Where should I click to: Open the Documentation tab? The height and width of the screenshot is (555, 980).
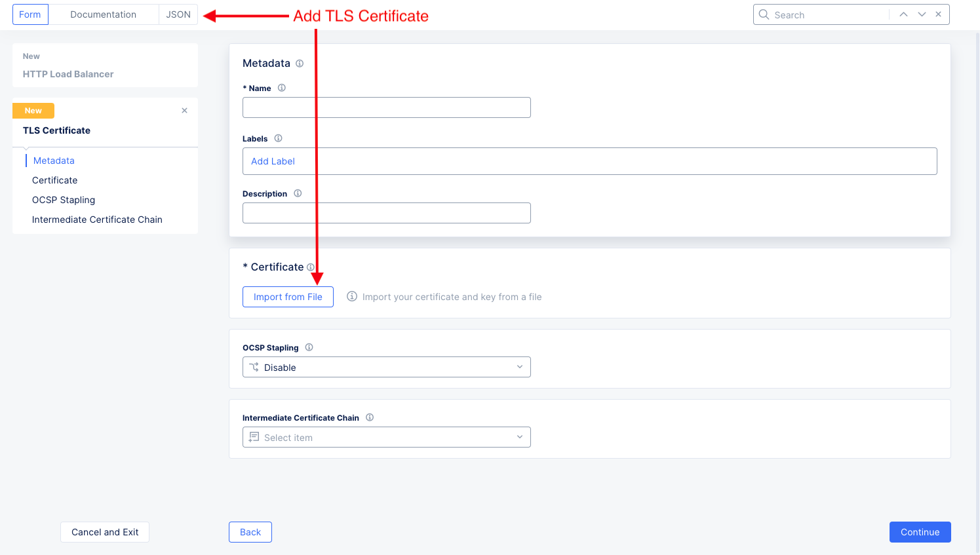103,14
